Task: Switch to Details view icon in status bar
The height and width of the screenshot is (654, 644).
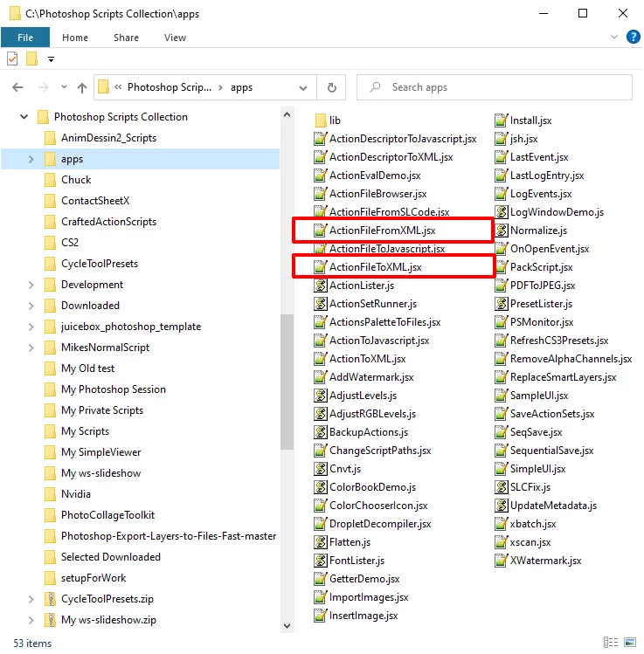Action: 611,643
